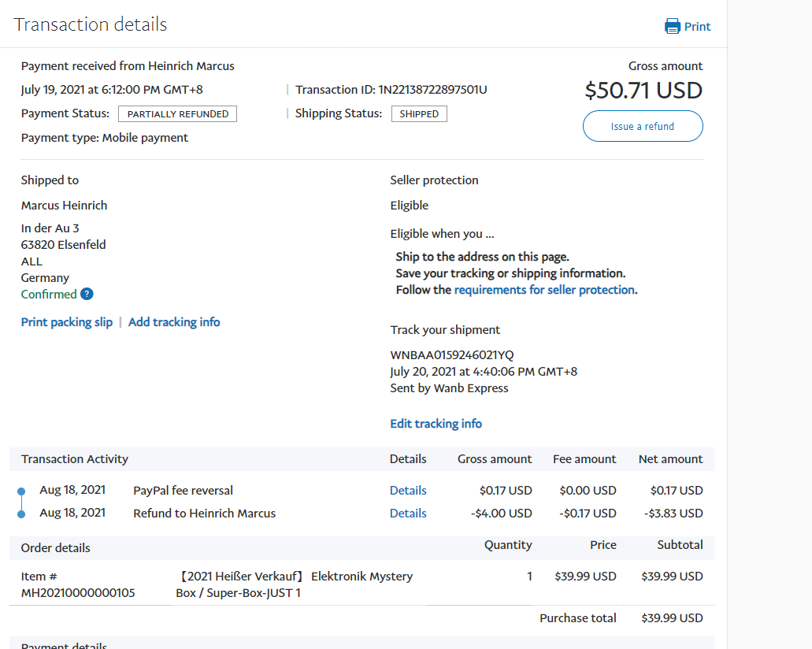Click the SHIPPED status badge
Screen dimensions: 812x649
[x=419, y=114]
